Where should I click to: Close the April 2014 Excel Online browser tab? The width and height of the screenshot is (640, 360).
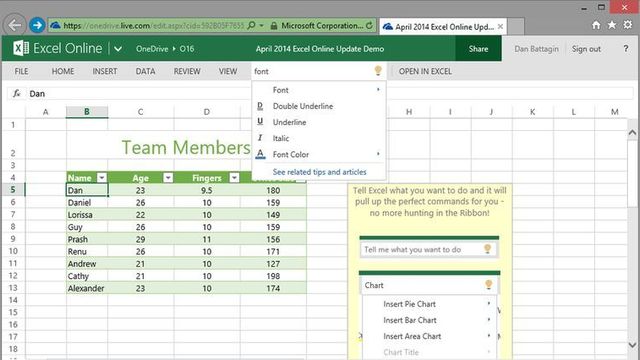500,27
